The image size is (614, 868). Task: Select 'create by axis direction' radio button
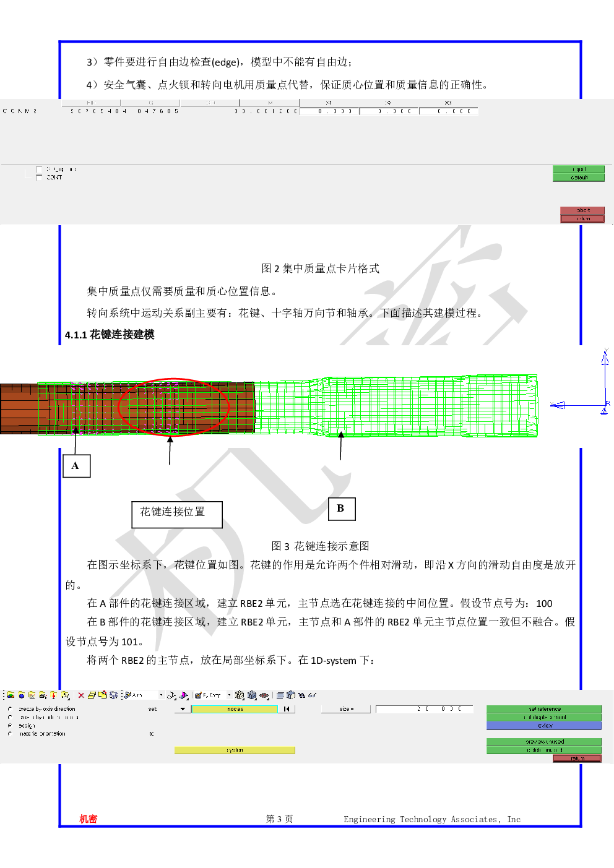(x=11, y=709)
